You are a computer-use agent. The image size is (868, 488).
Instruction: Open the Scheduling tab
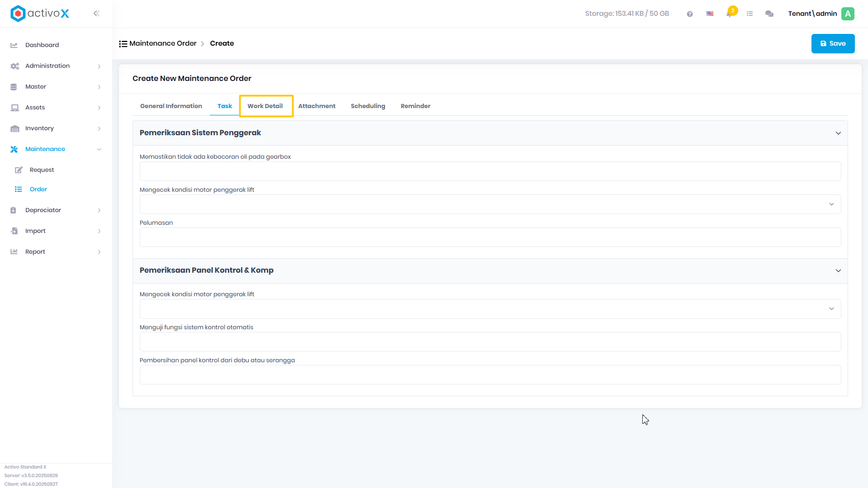pos(368,106)
